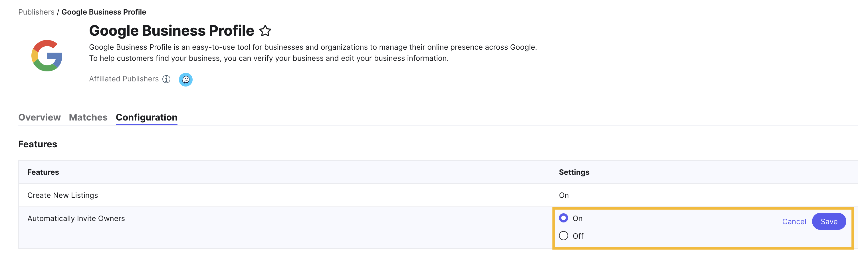Click the Features section heading

point(37,144)
